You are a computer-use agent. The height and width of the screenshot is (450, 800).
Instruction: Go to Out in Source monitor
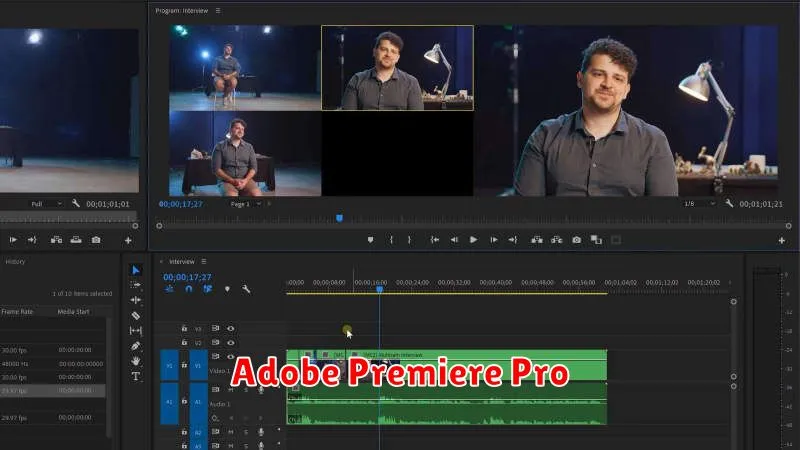click(32, 240)
